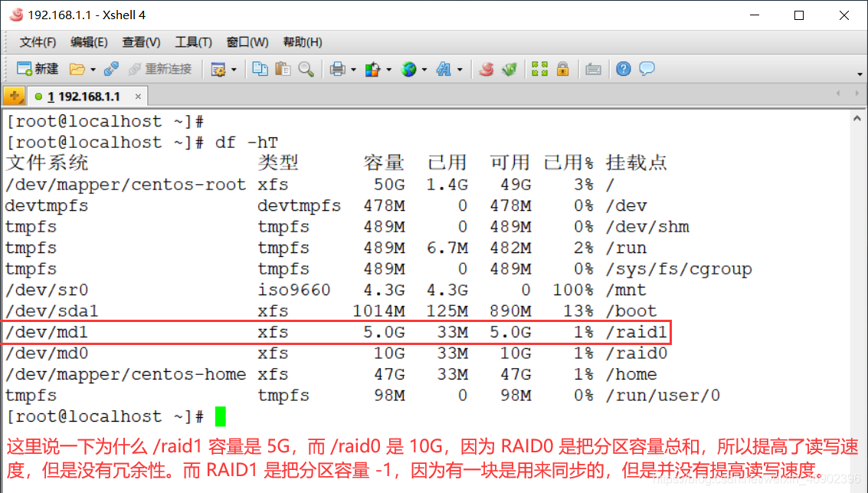This screenshot has width=868, height=493.
Task: Click the open folder icon in the toolbar
Action: pos(77,69)
